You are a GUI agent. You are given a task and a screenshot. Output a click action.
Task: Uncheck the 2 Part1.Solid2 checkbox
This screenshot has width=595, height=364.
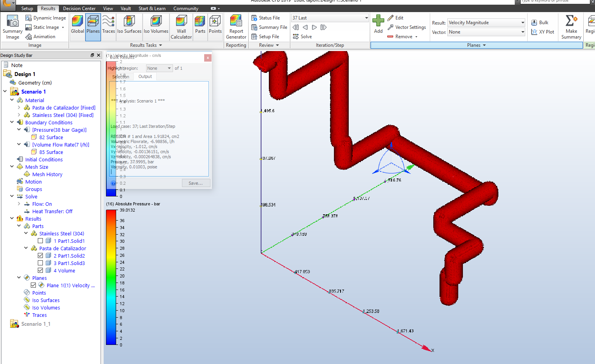[41, 256]
